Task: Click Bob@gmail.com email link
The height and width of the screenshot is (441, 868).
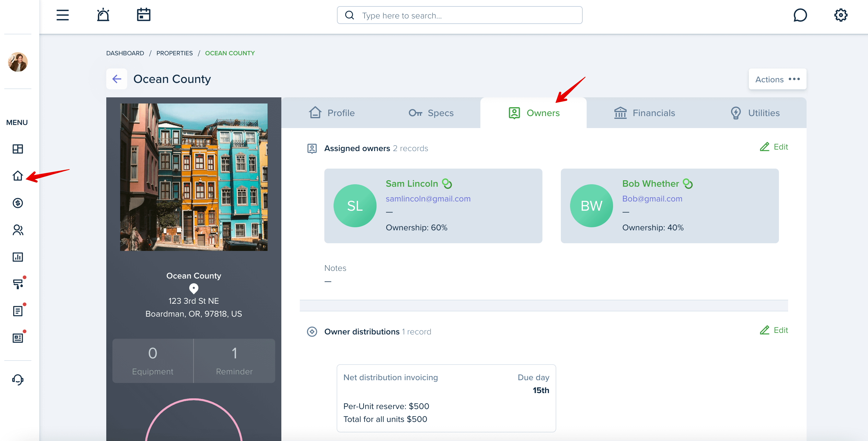Action: (652, 199)
